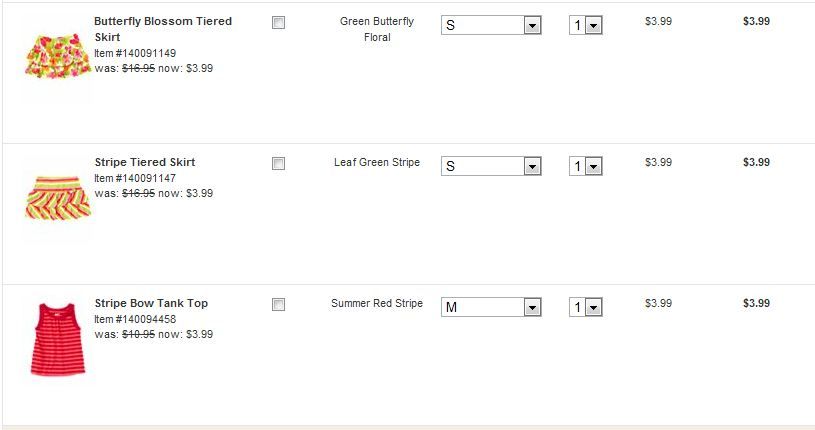Select the Stripe Bow Tank Top checkbox

278,305
